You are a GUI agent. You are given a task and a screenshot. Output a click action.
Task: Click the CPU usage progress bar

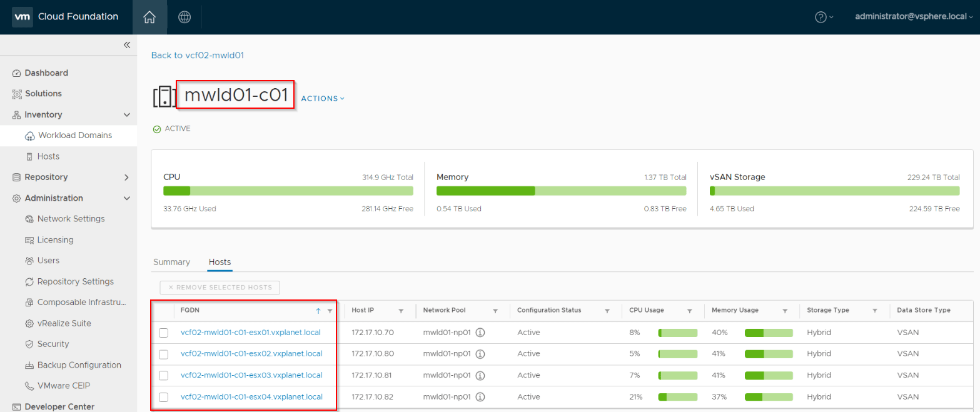288,191
